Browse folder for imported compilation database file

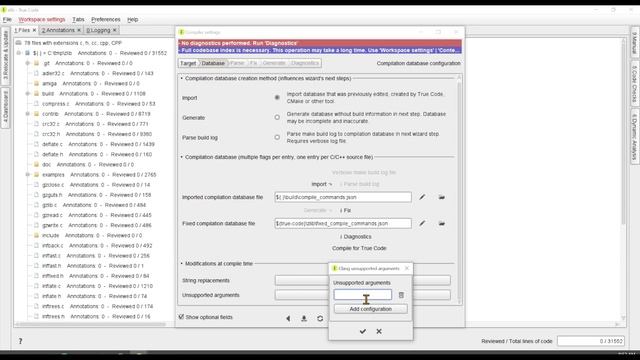[x=442, y=197]
